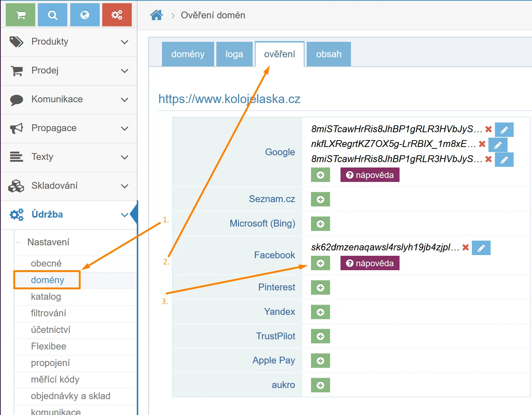532x415 pixels.
Task: Edit the Facebook verification code
Action: pyautogui.click(x=481, y=248)
